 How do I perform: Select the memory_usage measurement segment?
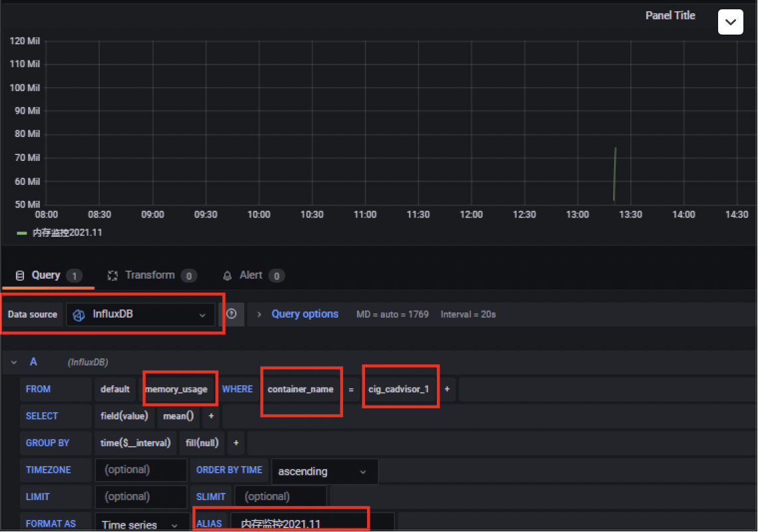point(176,389)
